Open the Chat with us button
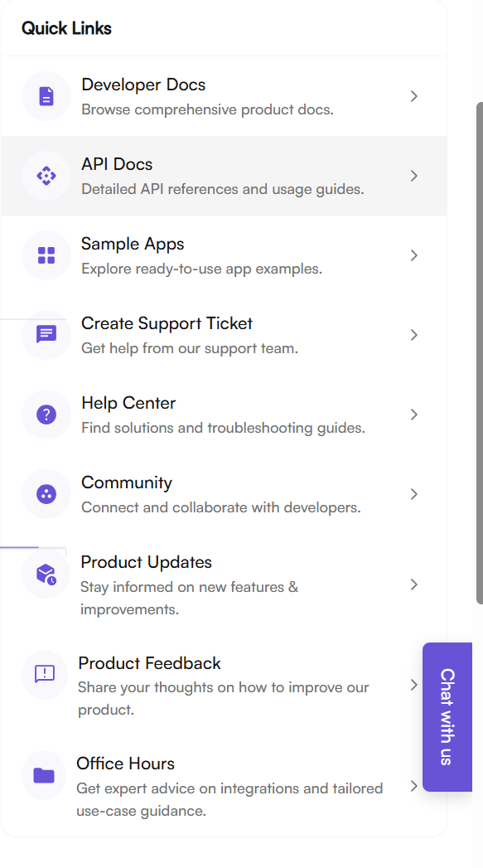The width and height of the screenshot is (483, 868). 447,717
